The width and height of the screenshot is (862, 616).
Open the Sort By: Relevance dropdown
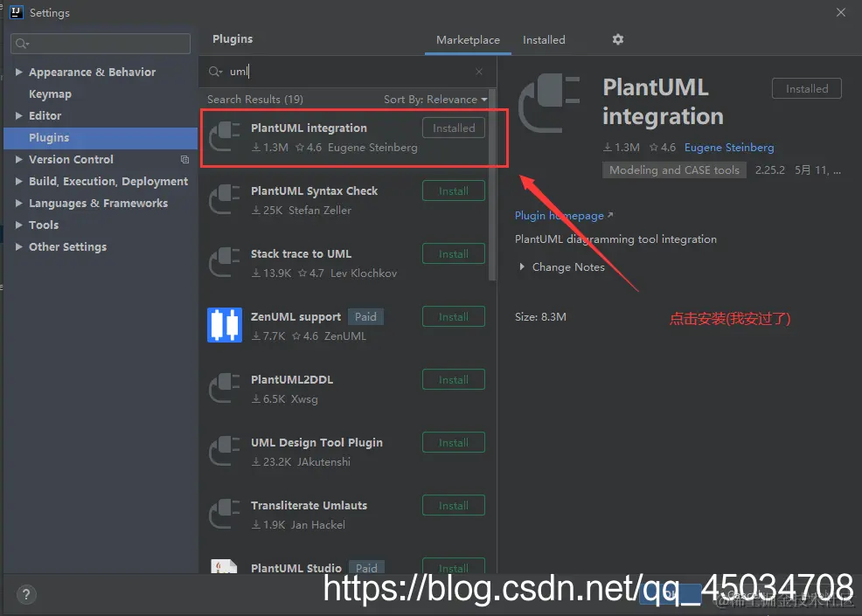[435, 100]
